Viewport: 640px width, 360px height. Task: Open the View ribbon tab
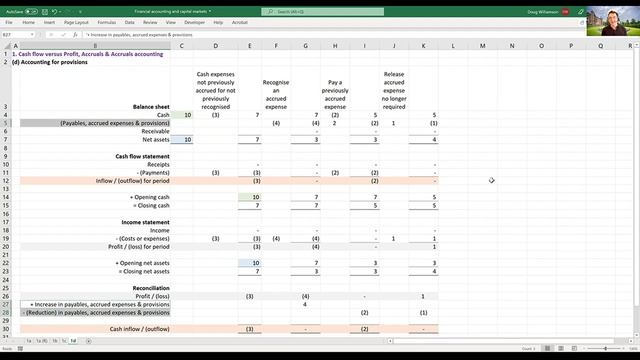(171, 22)
